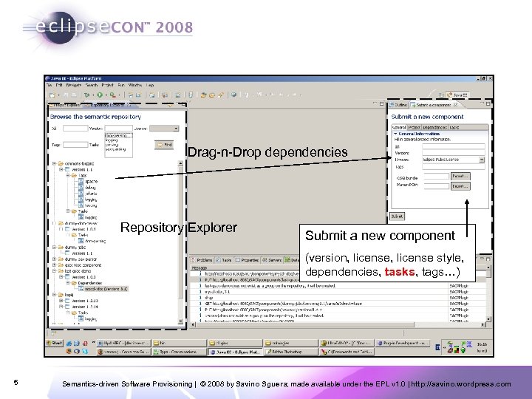Image resolution: width=532 pixels, height=399 pixels.
Task: Click the Open Web Browser globe icon
Action: [x=233, y=95]
